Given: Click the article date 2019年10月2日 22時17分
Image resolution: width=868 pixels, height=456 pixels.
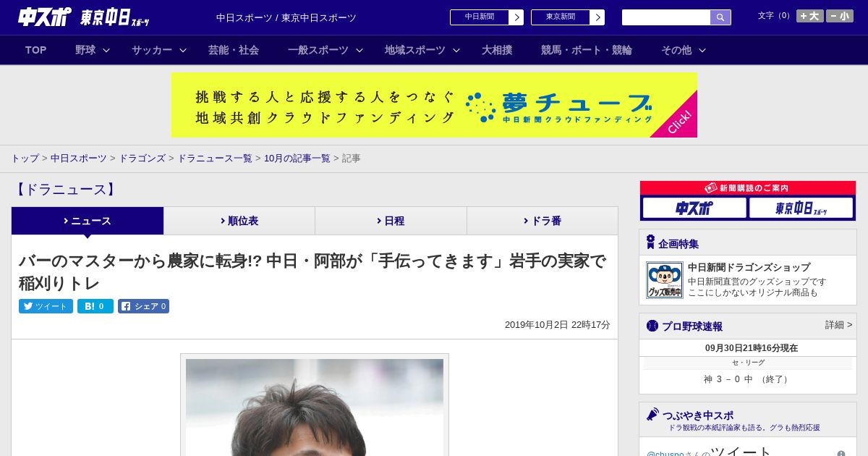Looking at the screenshot, I should (x=557, y=325).
